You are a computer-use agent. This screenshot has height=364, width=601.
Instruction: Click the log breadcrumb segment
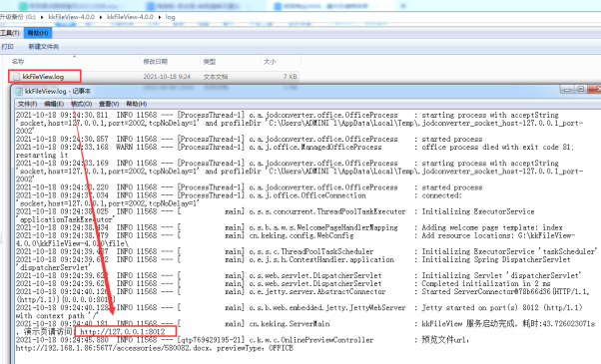tap(170, 17)
